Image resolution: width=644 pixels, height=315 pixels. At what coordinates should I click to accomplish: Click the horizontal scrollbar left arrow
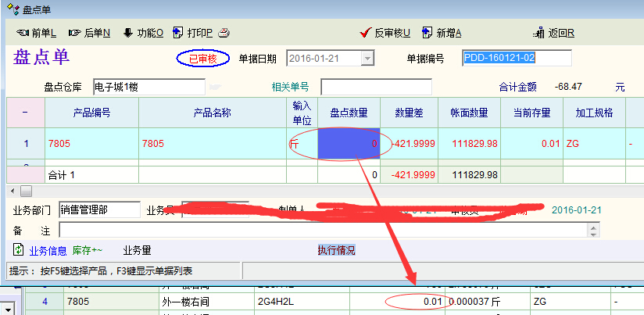click(12, 191)
